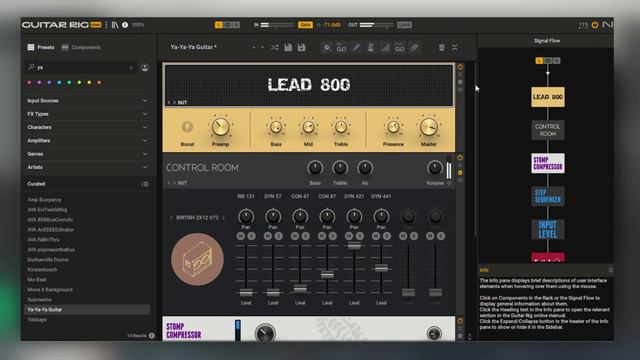640x360 pixels.
Task: Open the main menu three-dots icon
Action: [106, 25]
